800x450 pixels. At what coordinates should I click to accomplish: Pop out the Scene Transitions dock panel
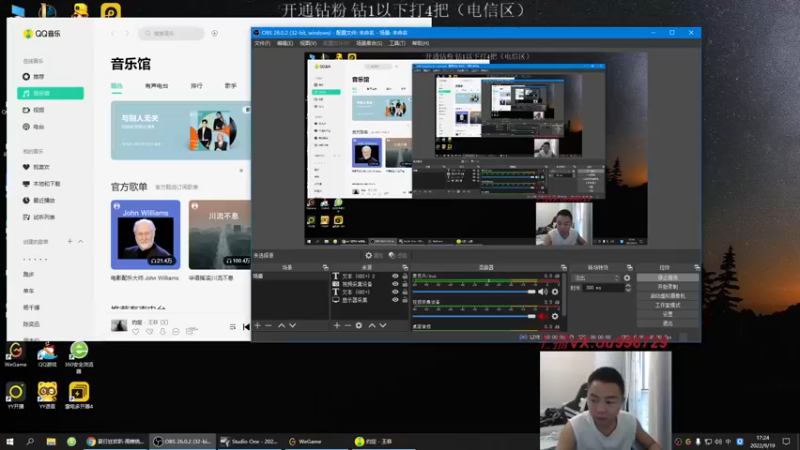click(630, 267)
